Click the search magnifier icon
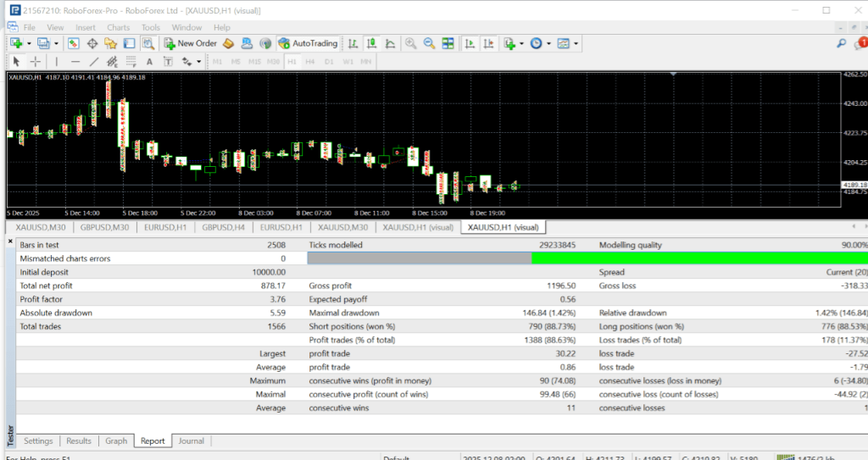This screenshot has width=868, height=460. pyautogui.click(x=842, y=43)
